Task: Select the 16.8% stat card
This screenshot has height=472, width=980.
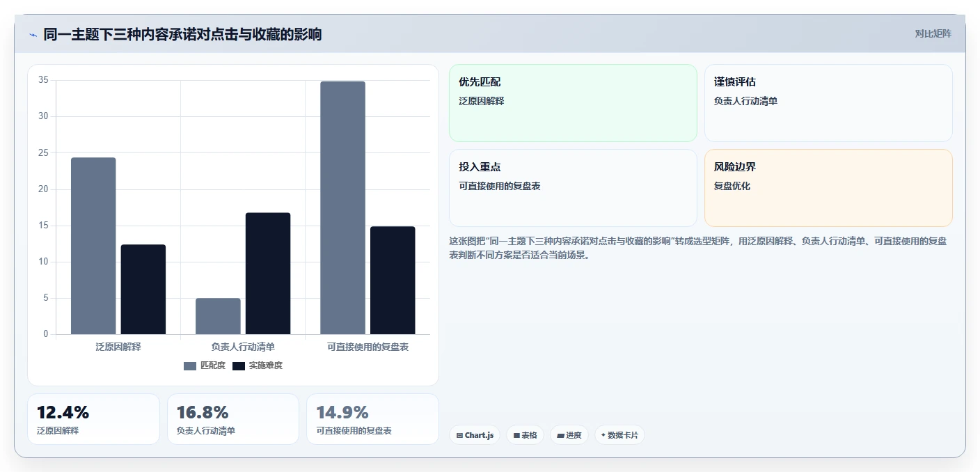Action: click(233, 419)
